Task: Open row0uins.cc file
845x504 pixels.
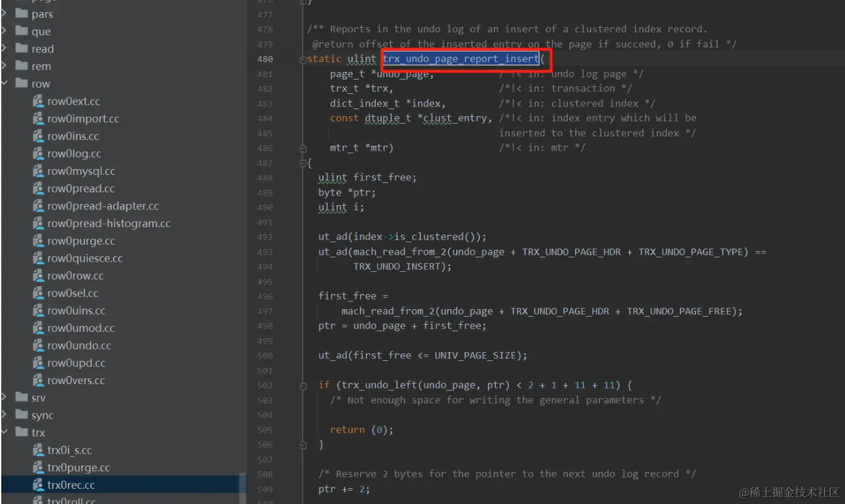Action: point(76,310)
